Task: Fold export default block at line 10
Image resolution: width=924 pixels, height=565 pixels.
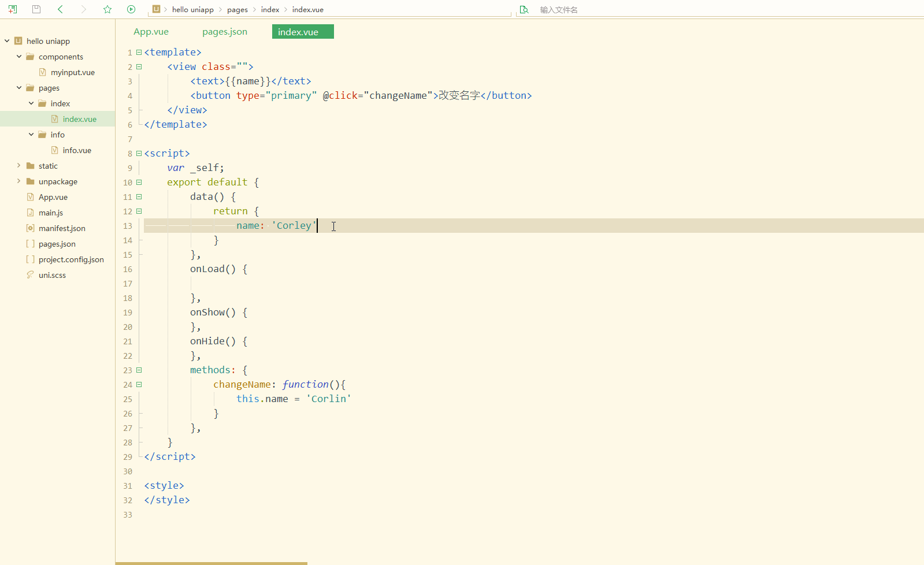Action: click(x=139, y=182)
